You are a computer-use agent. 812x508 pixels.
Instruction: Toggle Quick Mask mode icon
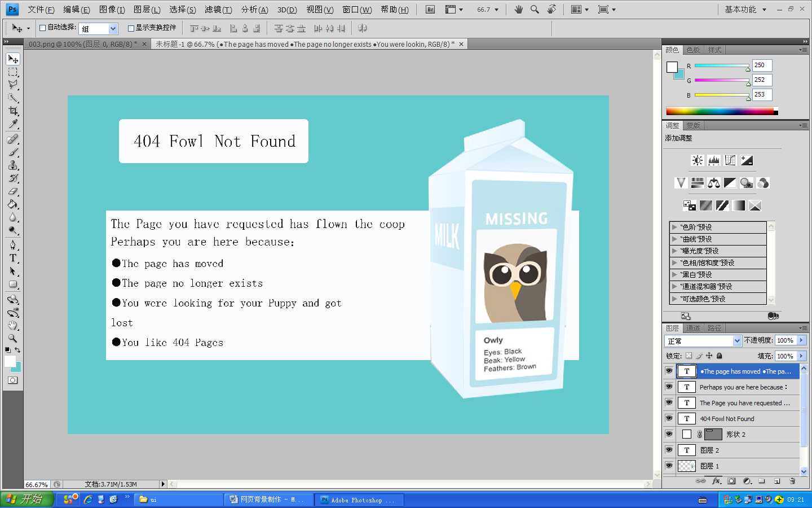[12, 380]
